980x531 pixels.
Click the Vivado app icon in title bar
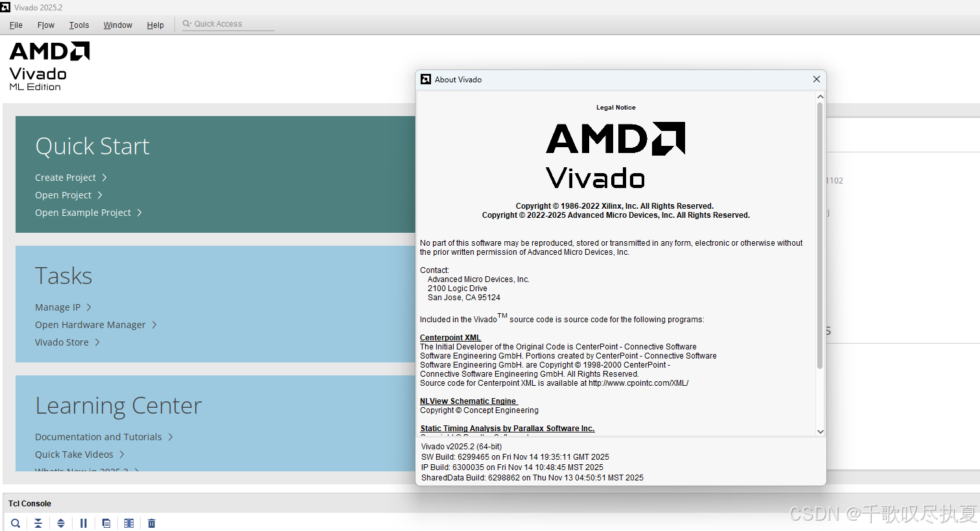[5, 7]
